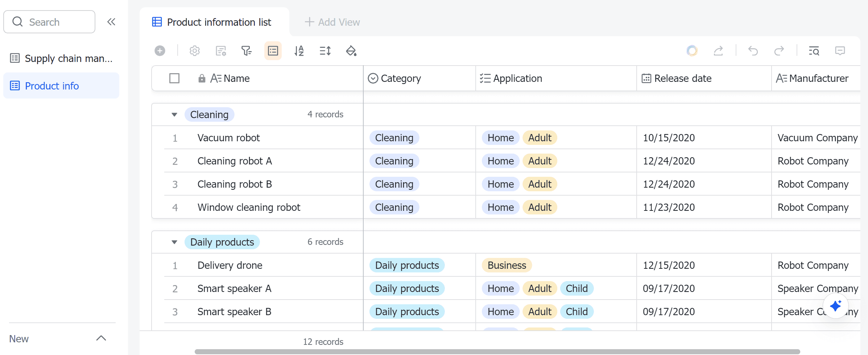868x355 pixels.
Task: Collapse the sidebar with double chevron
Action: [111, 22]
